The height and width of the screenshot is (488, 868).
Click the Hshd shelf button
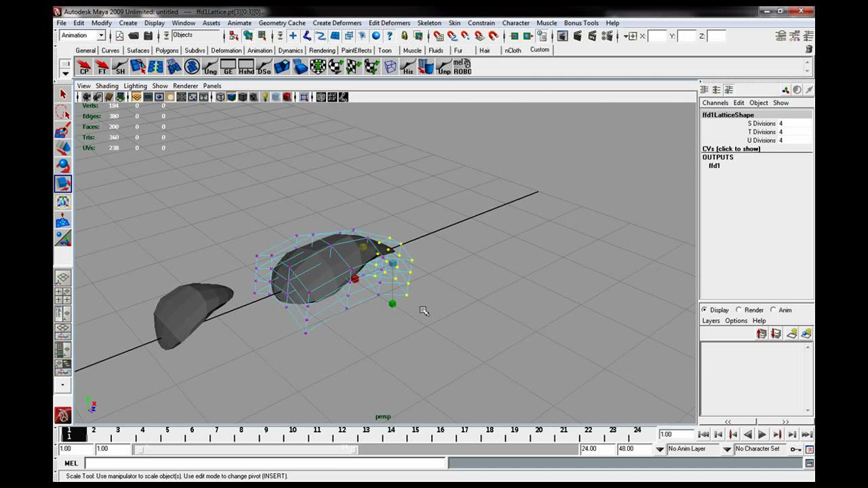[246, 66]
